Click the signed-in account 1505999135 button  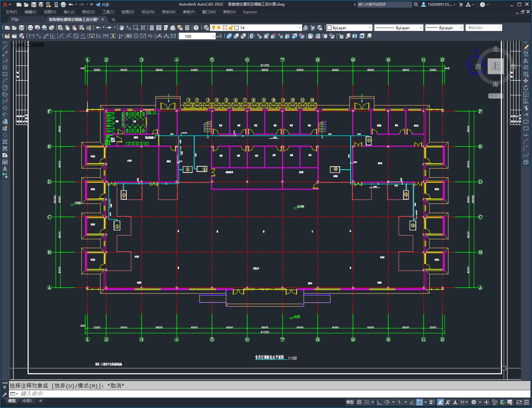(438, 5)
